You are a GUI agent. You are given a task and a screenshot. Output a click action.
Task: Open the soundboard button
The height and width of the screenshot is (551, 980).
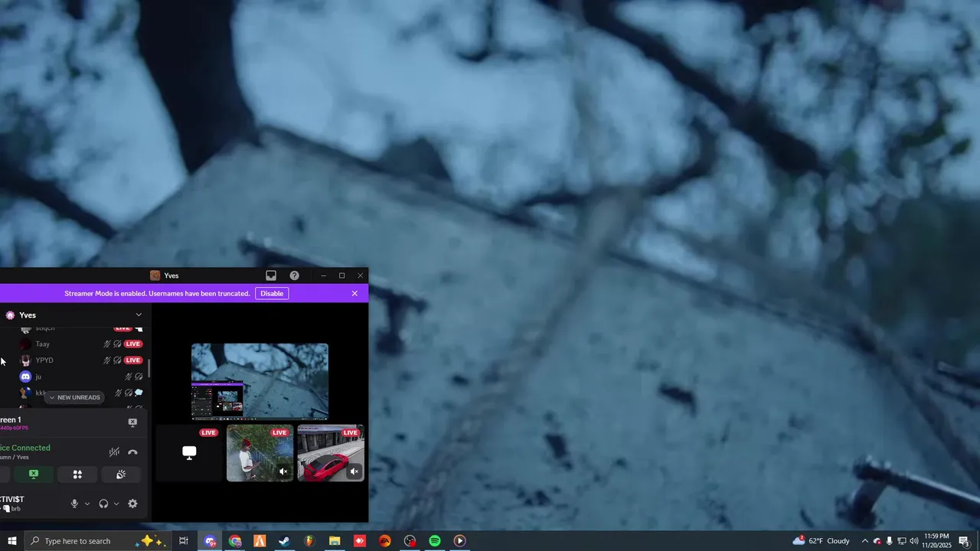pos(121,474)
